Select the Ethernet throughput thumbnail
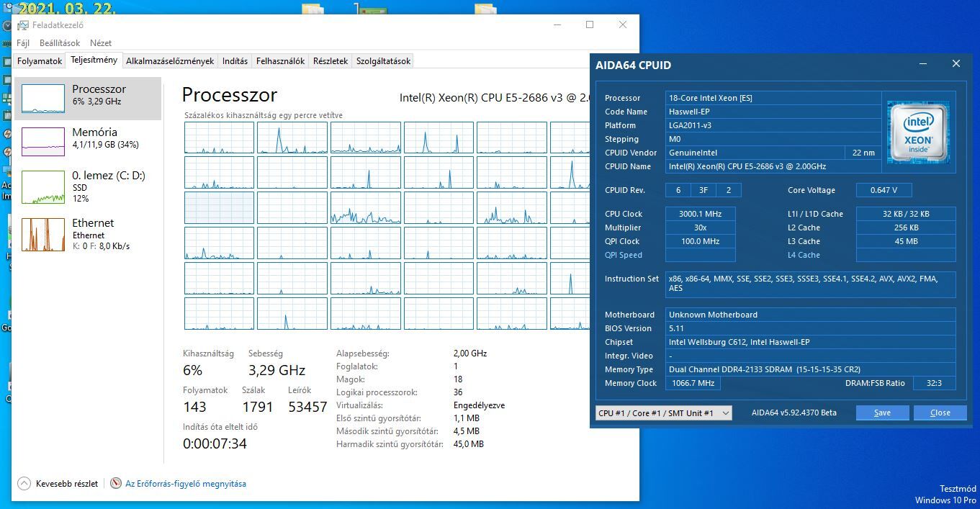The image size is (980, 509). tap(43, 235)
